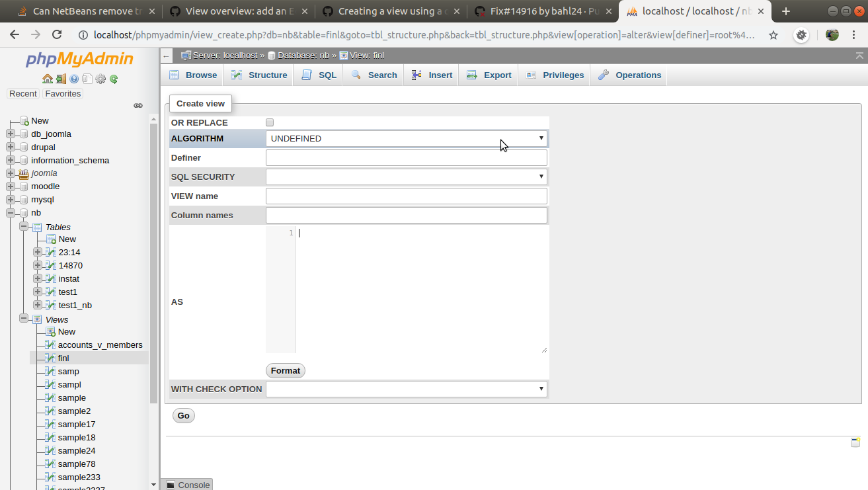The image size is (868, 490).
Task: Click the view icon beside accounts_v_members
Action: (50, 345)
